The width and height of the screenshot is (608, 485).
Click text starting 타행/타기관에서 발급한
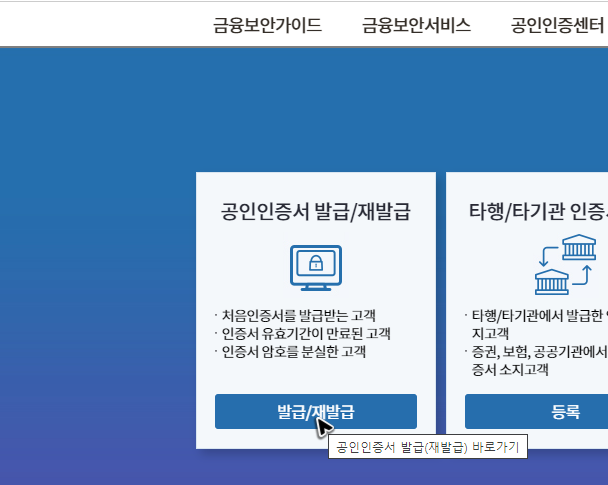point(540,316)
